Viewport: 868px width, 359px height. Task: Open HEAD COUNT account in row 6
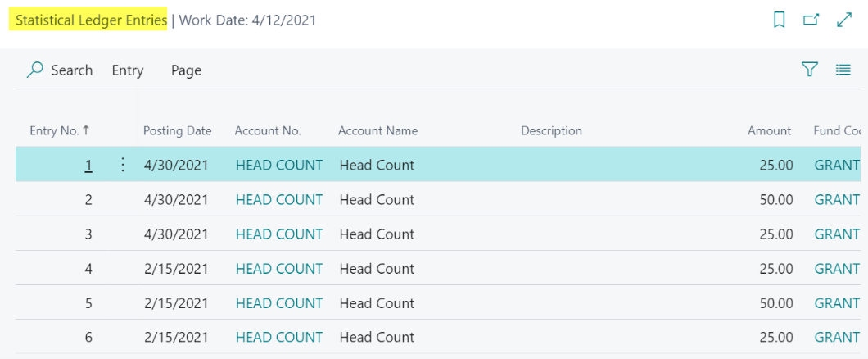(x=278, y=338)
